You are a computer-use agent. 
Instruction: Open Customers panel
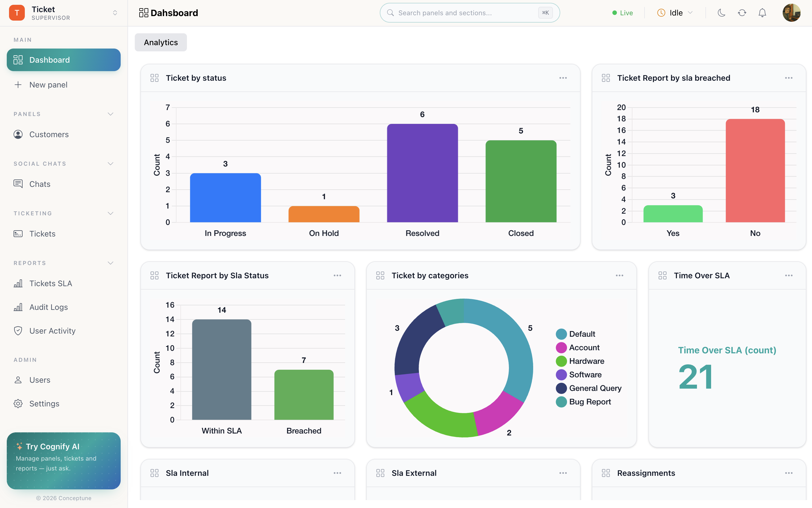[64, 134]
